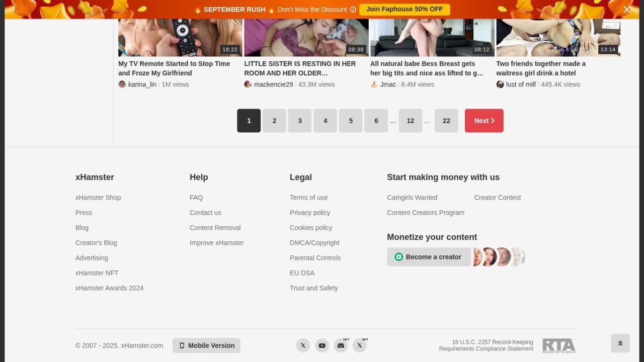Jump to page 22
Image resolution: width=644 pixels, height=362 pixels.
446,120
